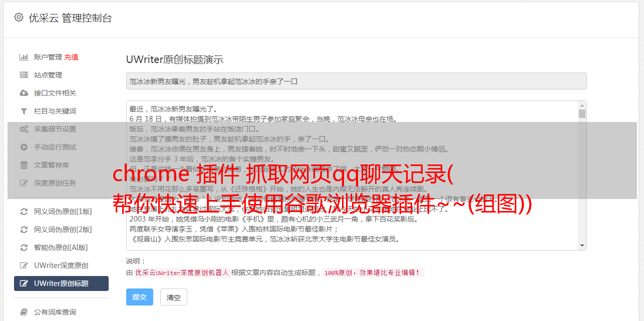This screenshot has height=321, width=644.
Task: Open 文章暂存库 database icon
Action: point(24,165)
